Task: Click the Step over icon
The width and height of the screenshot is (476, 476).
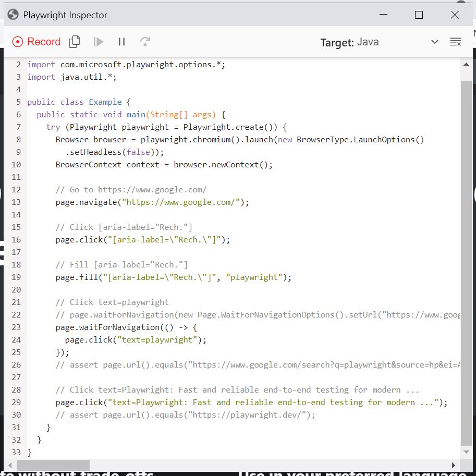Action: coord(145,42)
